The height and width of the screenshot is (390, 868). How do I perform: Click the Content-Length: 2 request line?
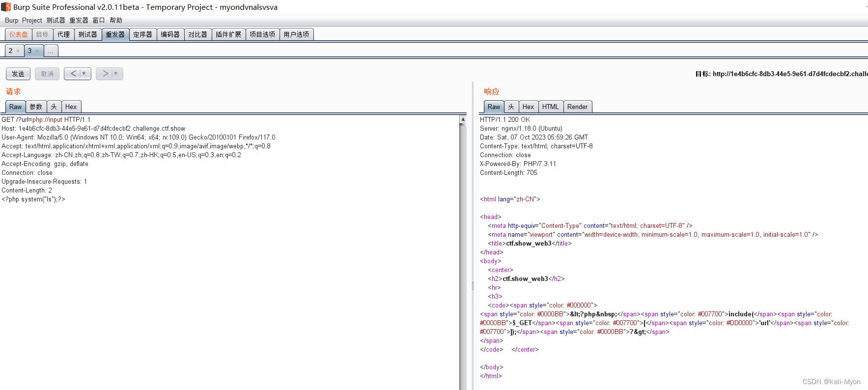[27, 190]
